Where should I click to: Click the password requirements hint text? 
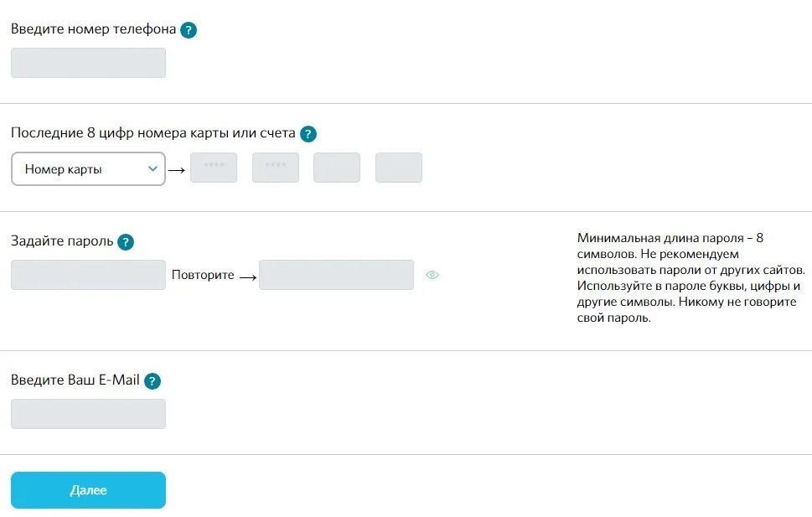[x=690, y=278]
